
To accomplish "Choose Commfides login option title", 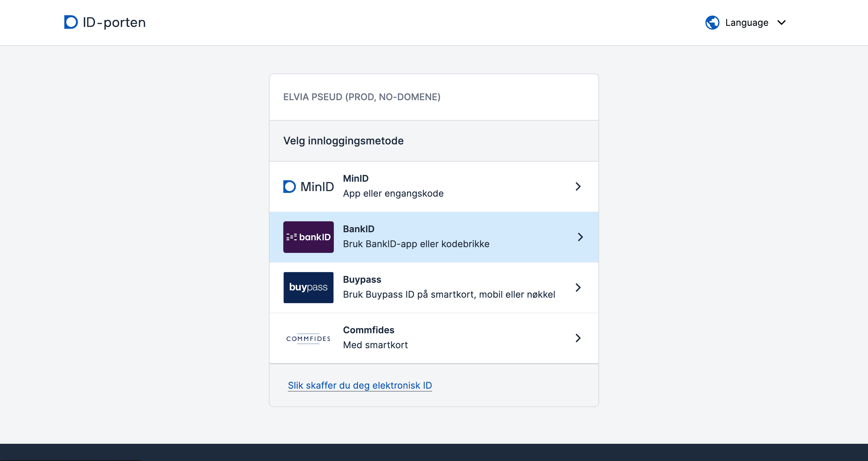I will click(368, 330).
